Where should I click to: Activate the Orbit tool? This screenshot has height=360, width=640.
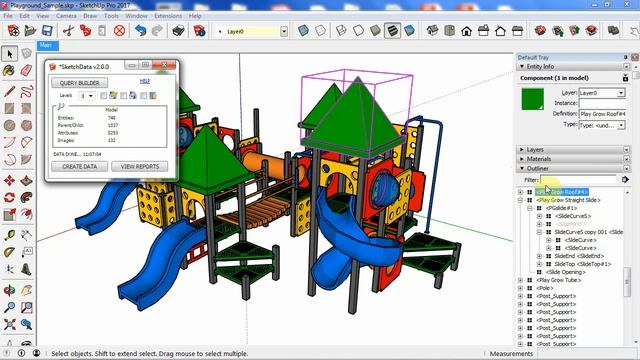coord(9,290)
